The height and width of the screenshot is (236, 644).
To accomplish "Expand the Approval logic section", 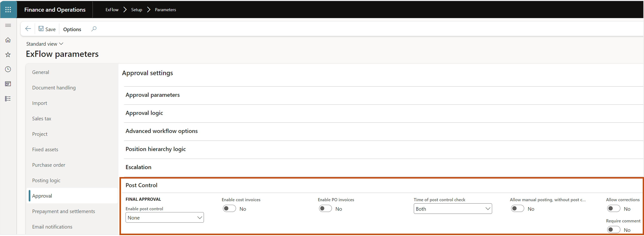I will [383, 113].
